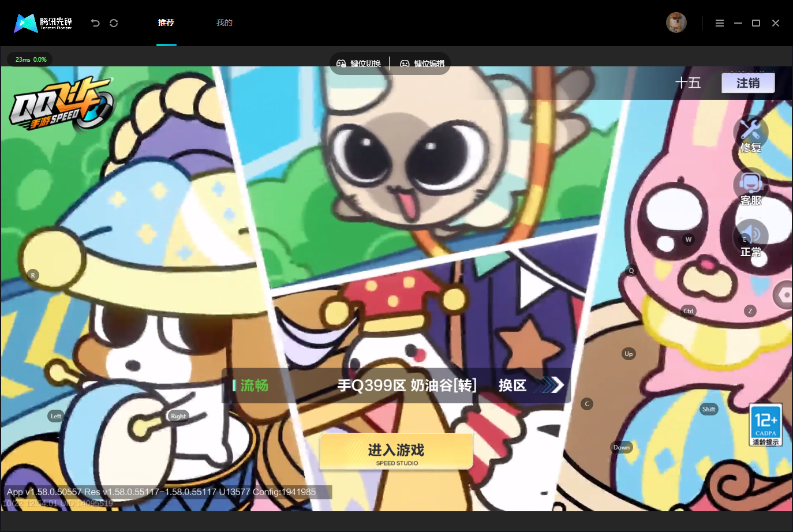Viewport: 793px width, 532px height.
Task: Click the Right key marker
Action: [x=178, y=416]
